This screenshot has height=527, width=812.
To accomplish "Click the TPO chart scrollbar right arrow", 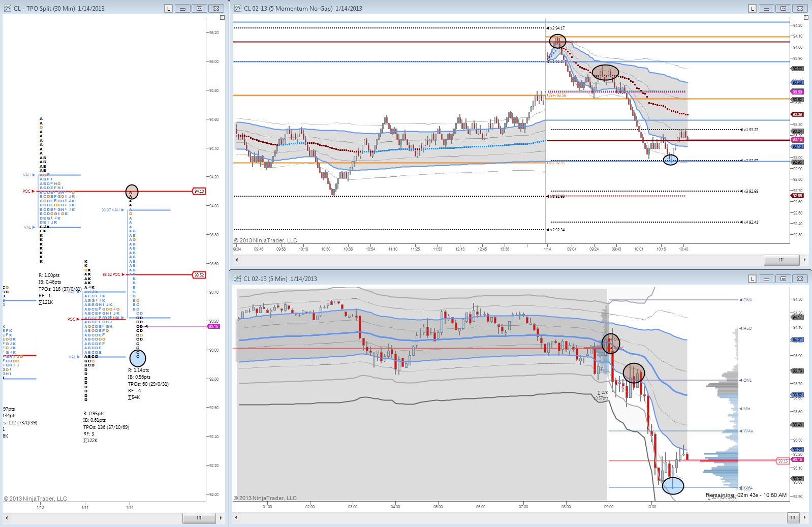I will [x=221, y=518].
